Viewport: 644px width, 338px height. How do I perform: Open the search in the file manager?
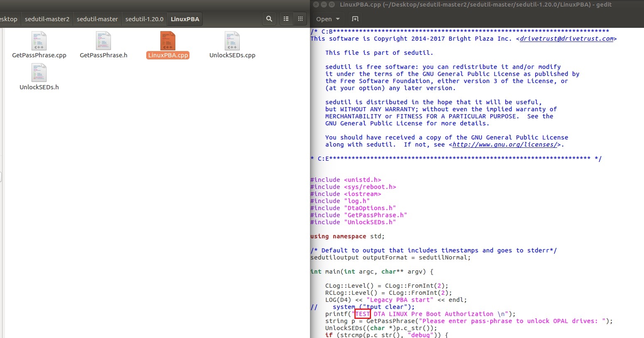pos(269,19)
